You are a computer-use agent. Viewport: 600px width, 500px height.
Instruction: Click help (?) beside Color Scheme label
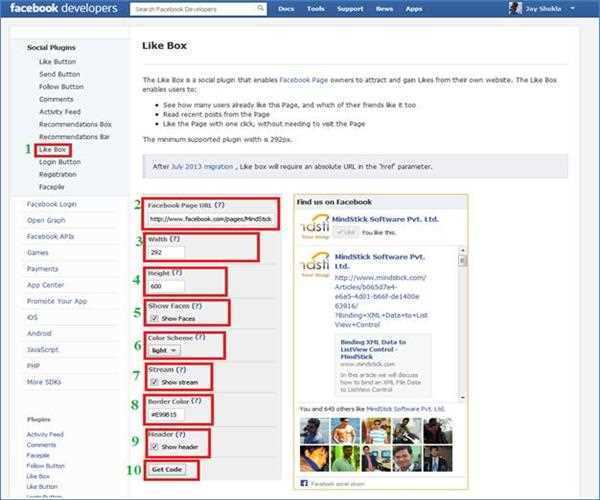pos(201,338)
